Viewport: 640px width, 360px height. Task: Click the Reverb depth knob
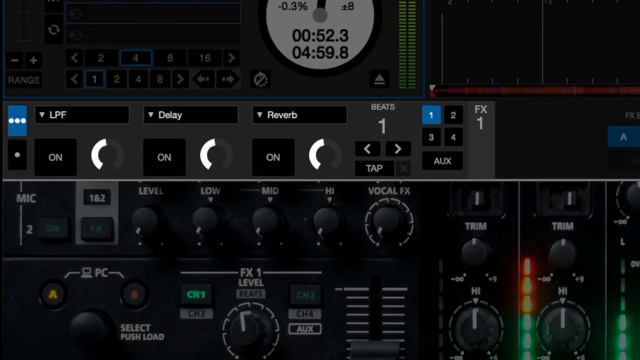point(325,155)
